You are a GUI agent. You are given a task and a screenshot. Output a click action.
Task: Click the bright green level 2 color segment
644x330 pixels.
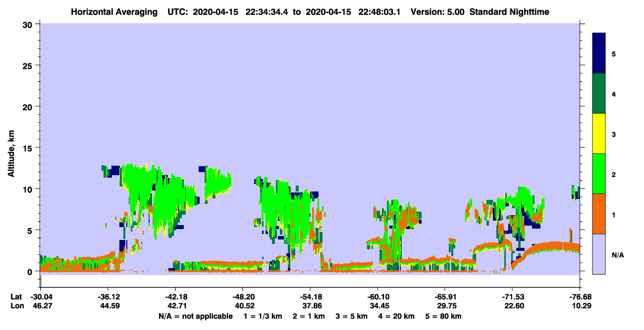(599, 174)
